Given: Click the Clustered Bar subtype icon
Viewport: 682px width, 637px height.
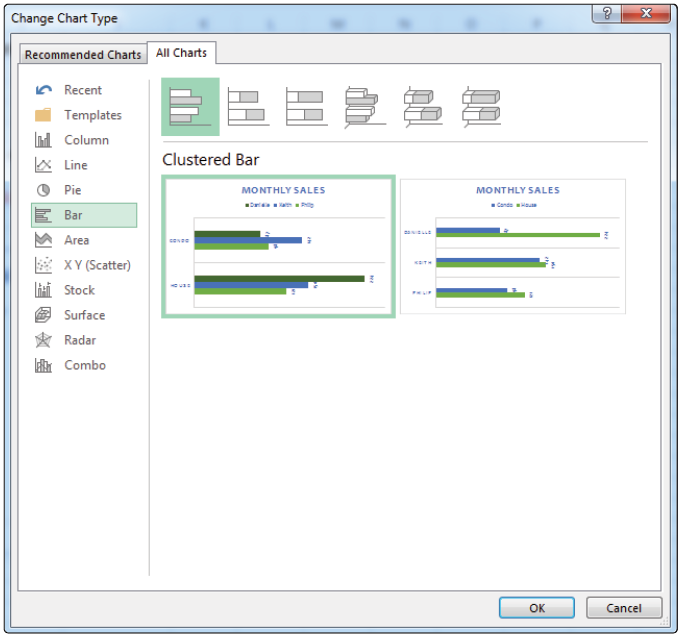Looking at the screenshot, I should [x=190, y=107].
